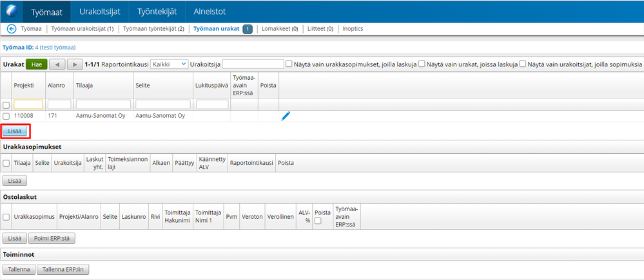
Task: Click Laskunro column header
Action: pyautogui.click(x=134, y=216)
